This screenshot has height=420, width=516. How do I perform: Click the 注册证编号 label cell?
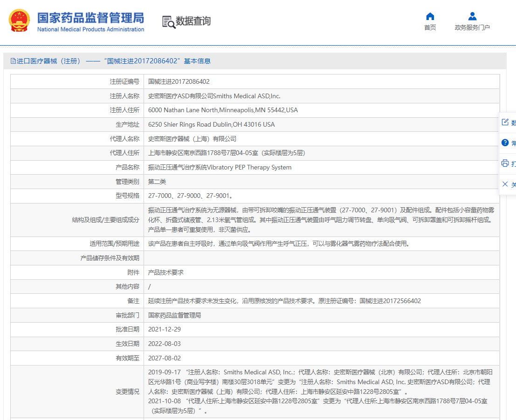point(77,81)
